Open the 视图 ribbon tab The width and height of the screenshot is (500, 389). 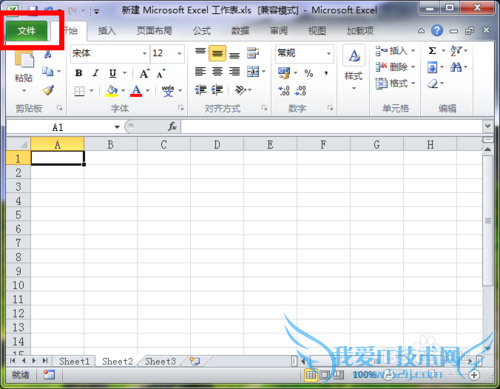317,31
